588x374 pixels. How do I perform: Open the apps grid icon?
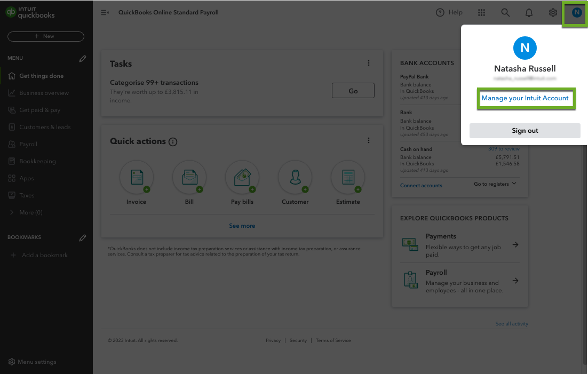481,13
